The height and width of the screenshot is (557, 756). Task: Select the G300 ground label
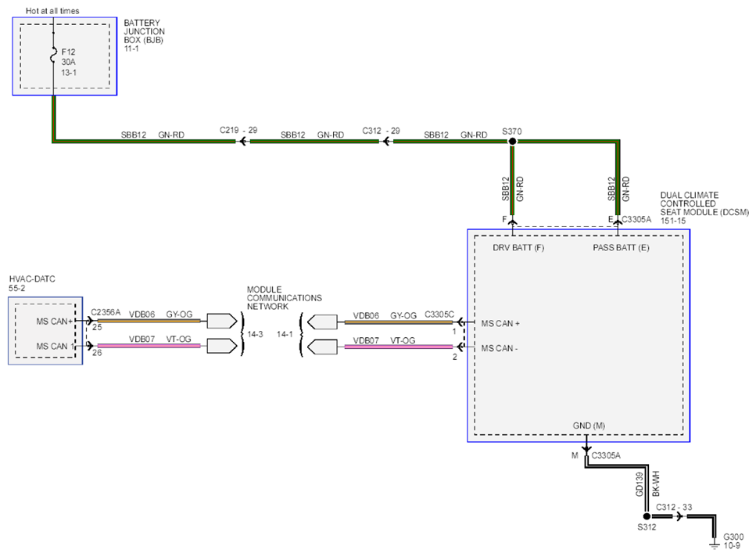click(x=733, y=537)
